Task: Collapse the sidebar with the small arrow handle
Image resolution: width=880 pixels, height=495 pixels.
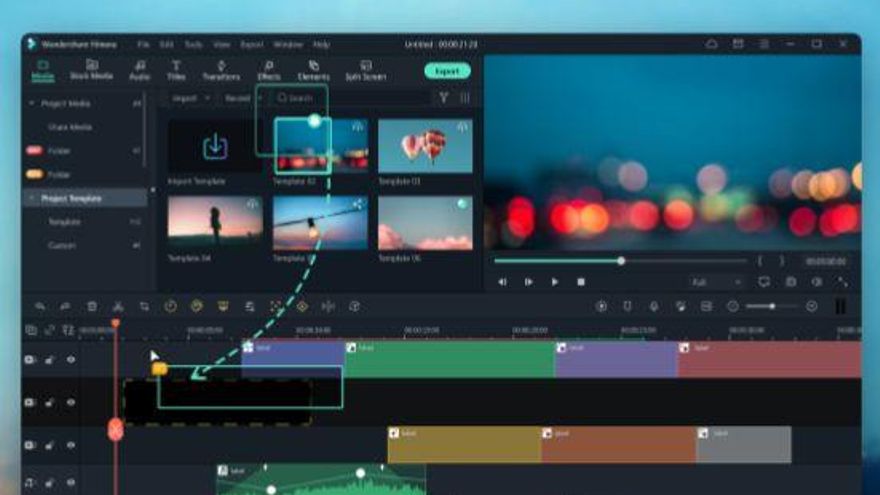Action: click(x=153, y=190)
